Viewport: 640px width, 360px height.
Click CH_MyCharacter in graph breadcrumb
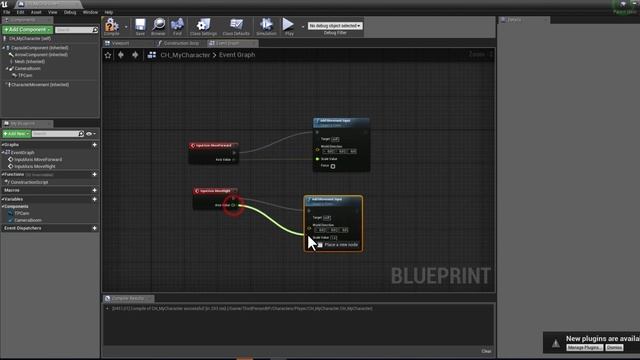(x=185, y=55)
